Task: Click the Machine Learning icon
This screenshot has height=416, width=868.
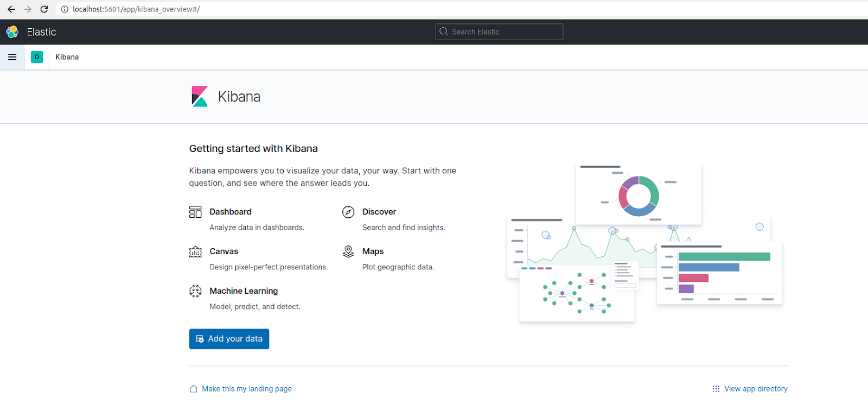Action: click(x=195, y=291)
